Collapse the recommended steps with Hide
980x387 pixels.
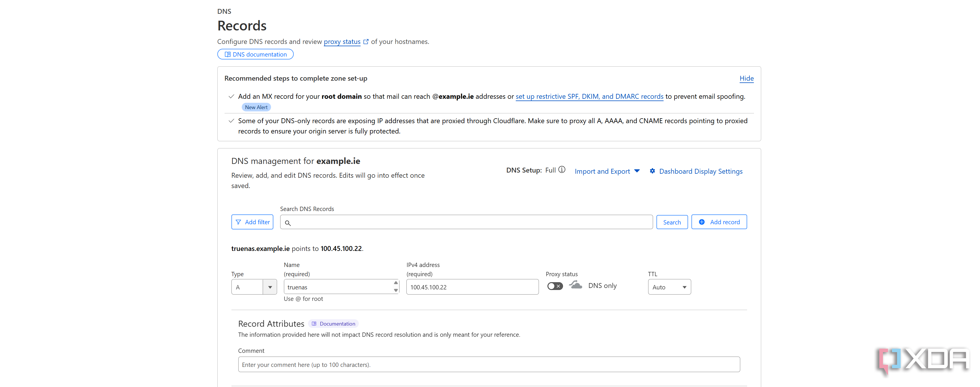(x=747, y=78)
